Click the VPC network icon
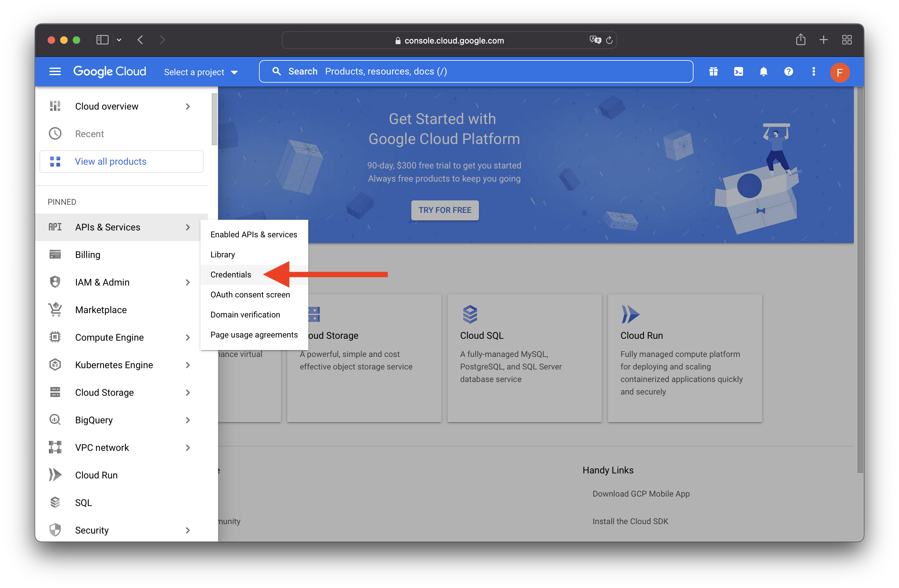899x588 pixels. [55, 447]
